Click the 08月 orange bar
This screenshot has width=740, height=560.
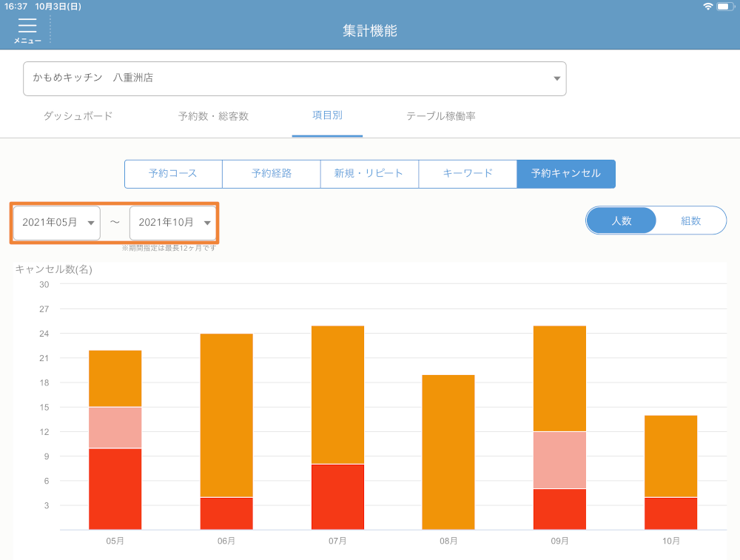pos(448,452)
